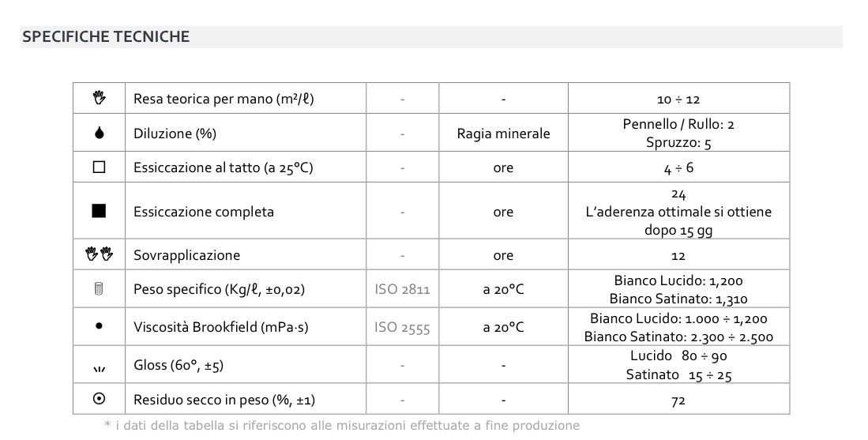Click the Residuo secco value 72
The width and height of the screenshot is (868, 440).
pyautogui.click(x=678, y=401)
